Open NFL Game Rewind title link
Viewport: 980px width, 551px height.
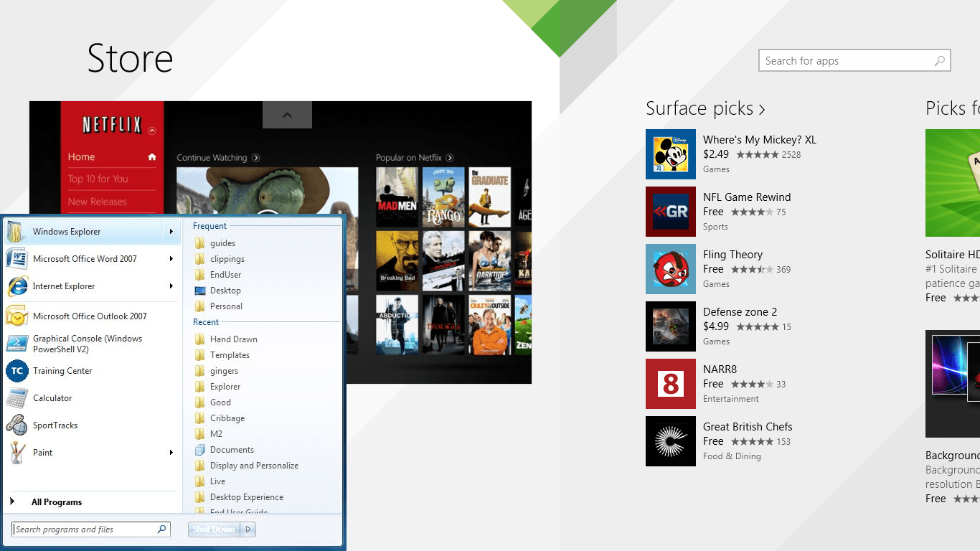747,197
